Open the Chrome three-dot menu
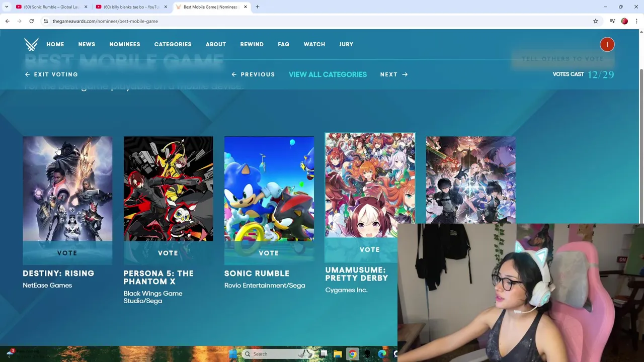Screen dimensions: 644x362 [x=636, y=21]
